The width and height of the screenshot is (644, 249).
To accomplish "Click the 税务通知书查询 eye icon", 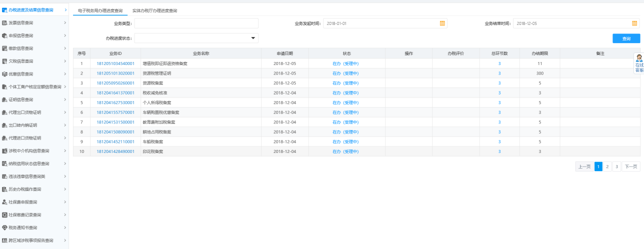I will point(5,228).
